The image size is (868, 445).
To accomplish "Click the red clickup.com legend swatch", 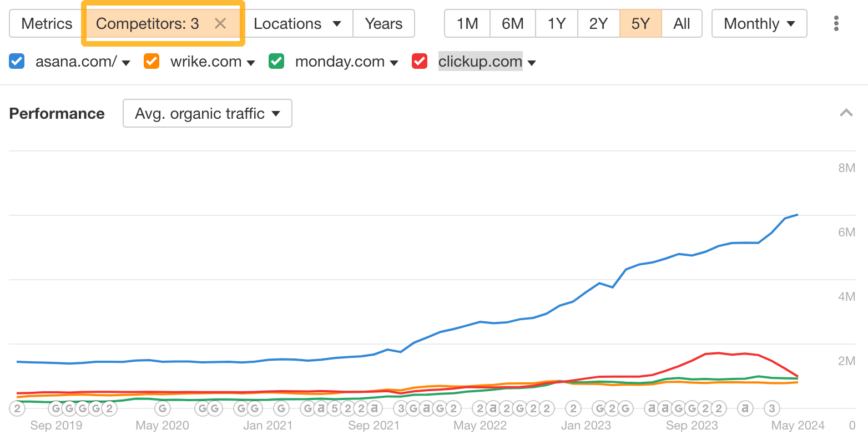I will (x=419, y=61).
